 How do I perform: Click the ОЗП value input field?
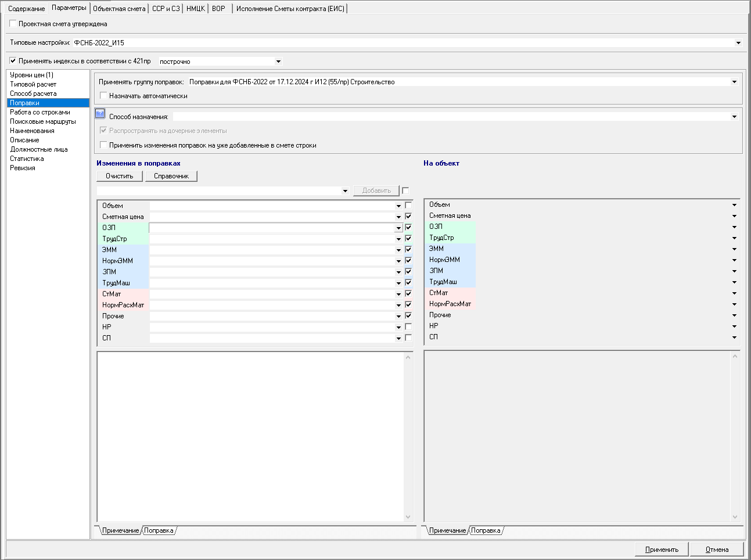pyautogui.click(x=272, y=228)
